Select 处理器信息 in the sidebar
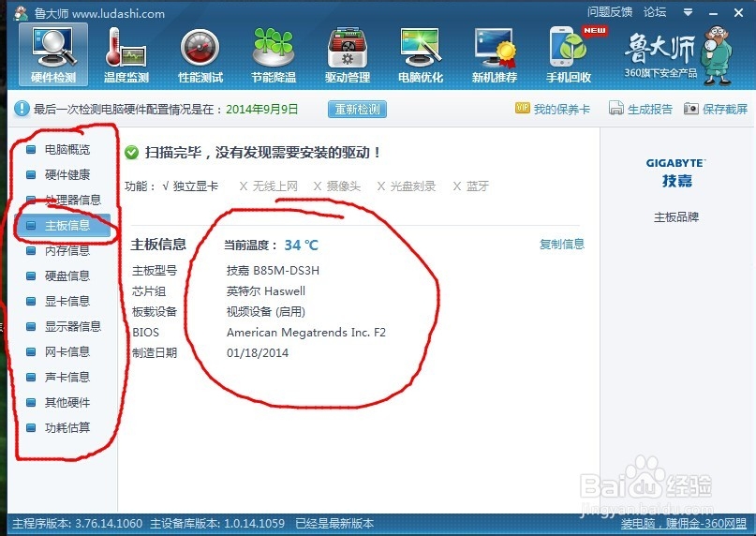 tap(72, 200)
